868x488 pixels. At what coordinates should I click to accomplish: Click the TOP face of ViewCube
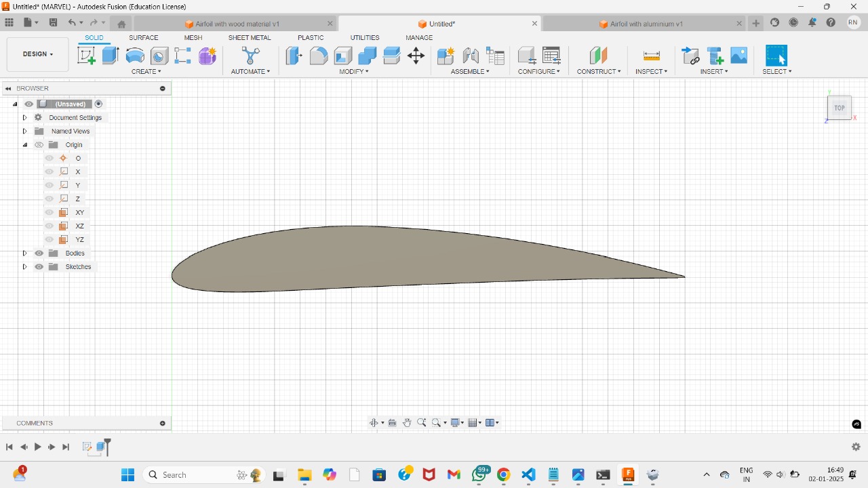840,108
